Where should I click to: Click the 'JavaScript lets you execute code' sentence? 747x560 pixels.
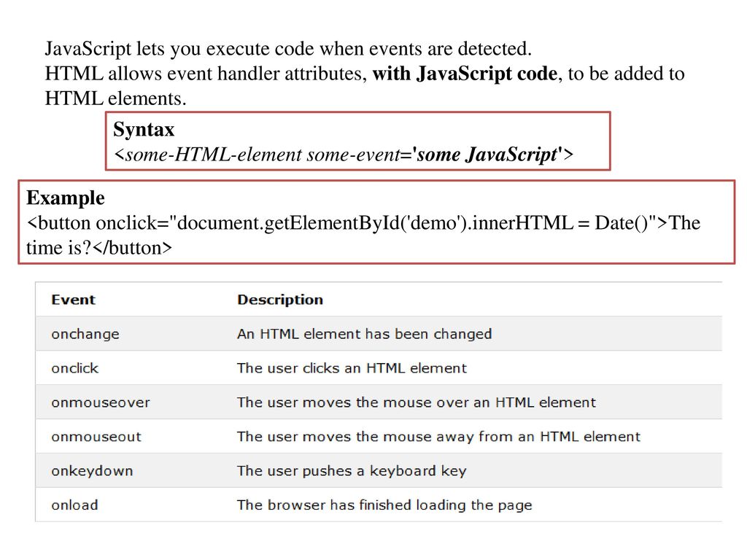[x=288, y=49]
